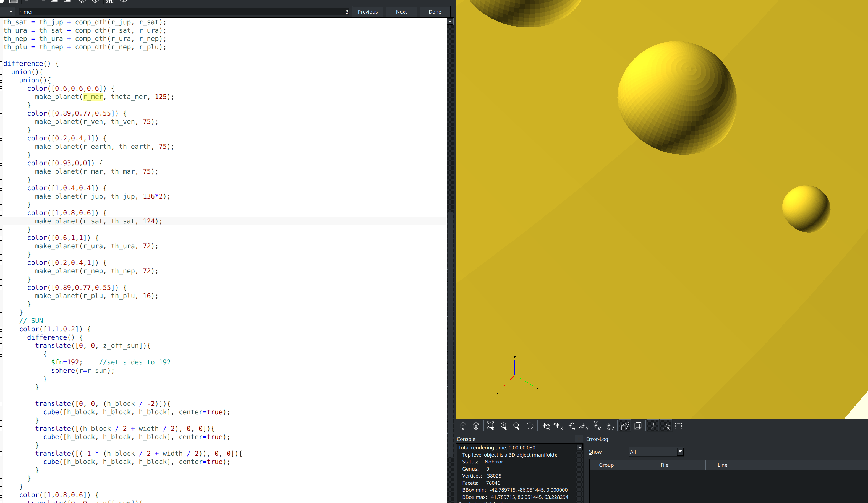Click Next to find the next match
Screen dimensions: 868x503
[x=401, y=11]
